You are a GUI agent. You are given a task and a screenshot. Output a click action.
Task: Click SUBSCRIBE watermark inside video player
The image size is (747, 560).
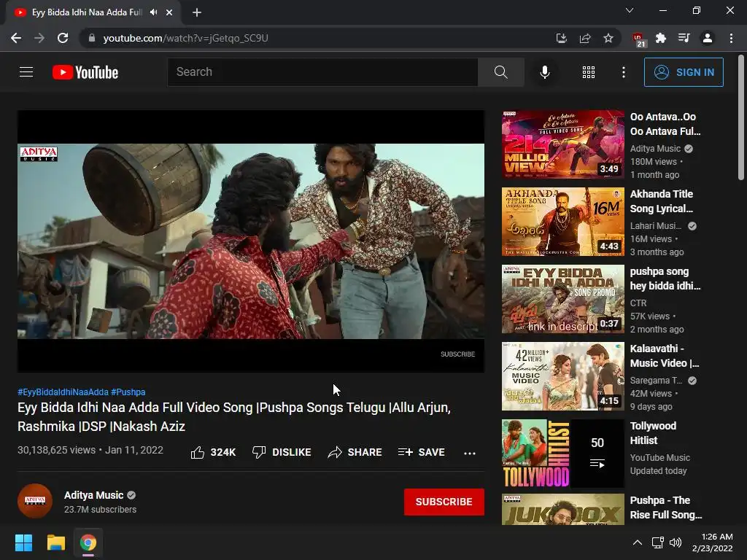pos(457,354)
